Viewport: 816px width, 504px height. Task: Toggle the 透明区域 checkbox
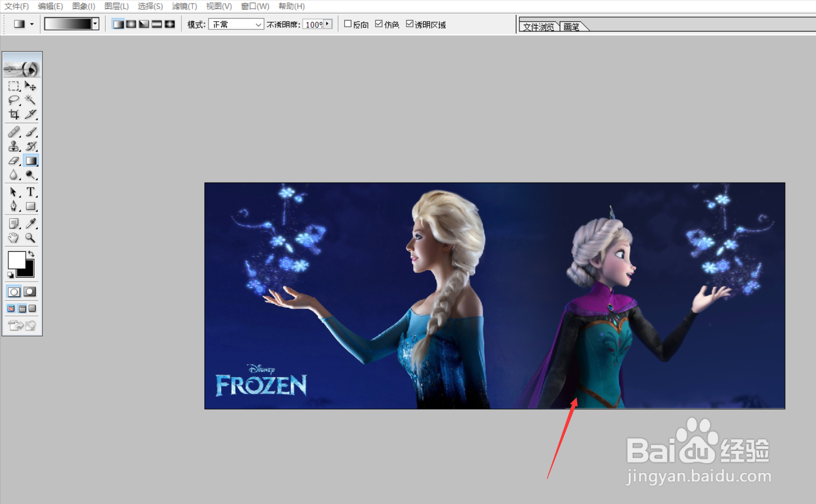click(410, 24)
